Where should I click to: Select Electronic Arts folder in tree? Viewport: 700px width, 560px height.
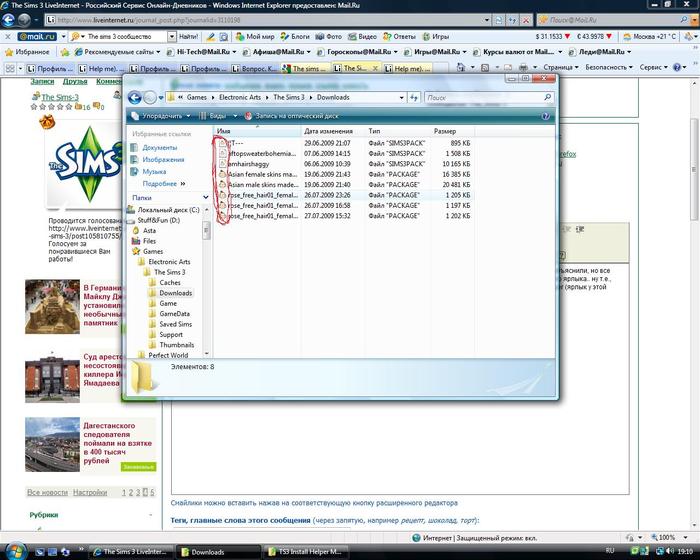[169, 262]
